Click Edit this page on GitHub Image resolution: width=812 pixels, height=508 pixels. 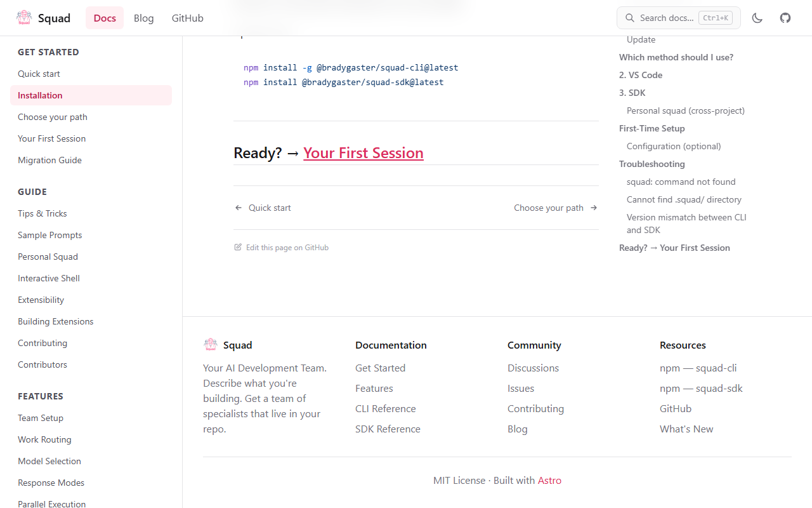click(281, 248)
